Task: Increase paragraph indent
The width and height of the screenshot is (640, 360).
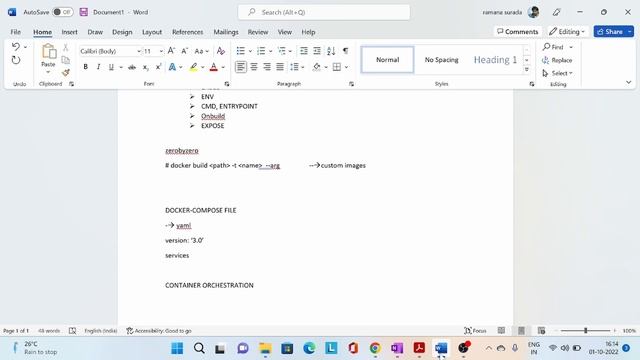Action: click(317, 51)
